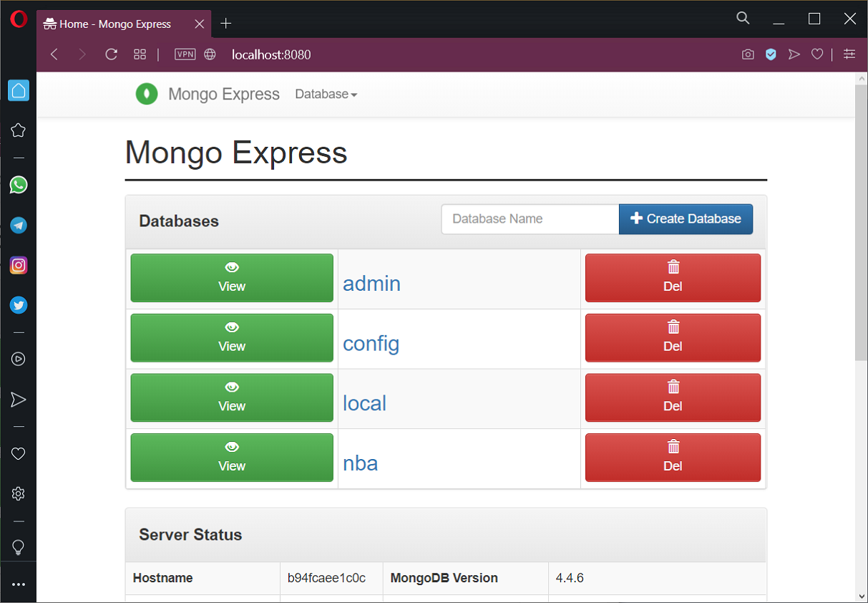Go back to previous page
The width and height of the screenshot is (868, 603).
pos(54,54)
